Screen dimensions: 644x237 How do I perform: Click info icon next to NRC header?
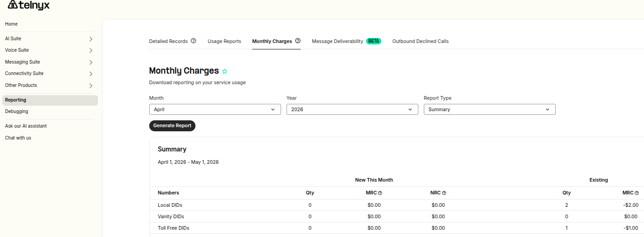pos(444,193)
